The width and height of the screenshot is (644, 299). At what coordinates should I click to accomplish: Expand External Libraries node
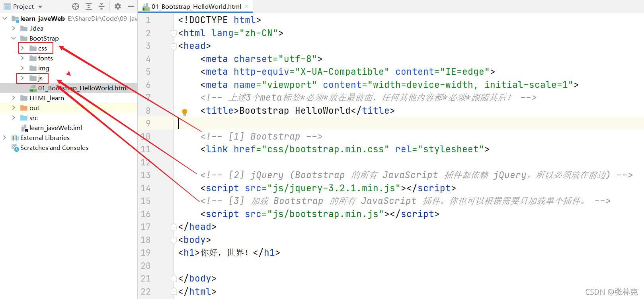tap(5, 138)
